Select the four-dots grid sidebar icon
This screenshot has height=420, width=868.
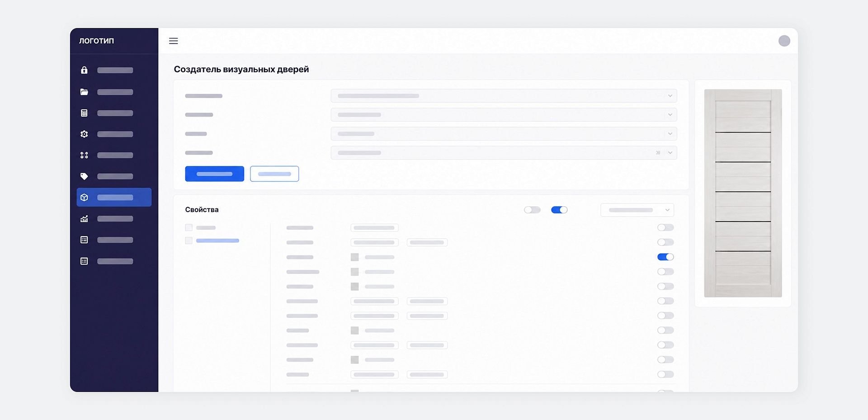coord(84,155)
